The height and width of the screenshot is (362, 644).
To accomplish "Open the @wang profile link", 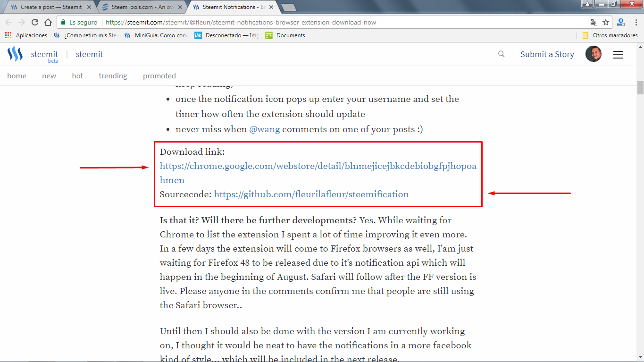I will coord(265,129).
